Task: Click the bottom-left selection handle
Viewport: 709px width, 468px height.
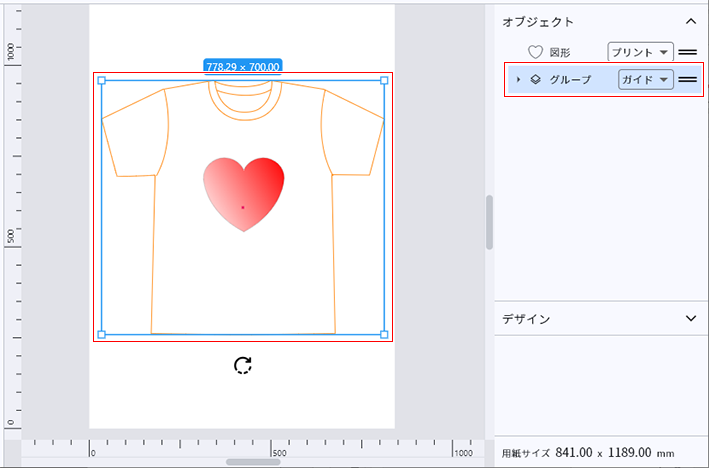Action: pos(101,334)
